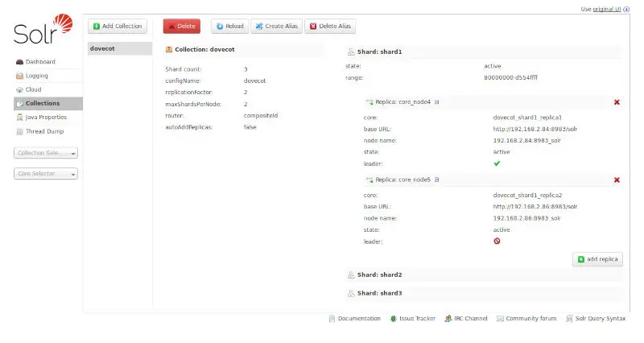Click the Collection: dovecot header icon

click(169, 50)
